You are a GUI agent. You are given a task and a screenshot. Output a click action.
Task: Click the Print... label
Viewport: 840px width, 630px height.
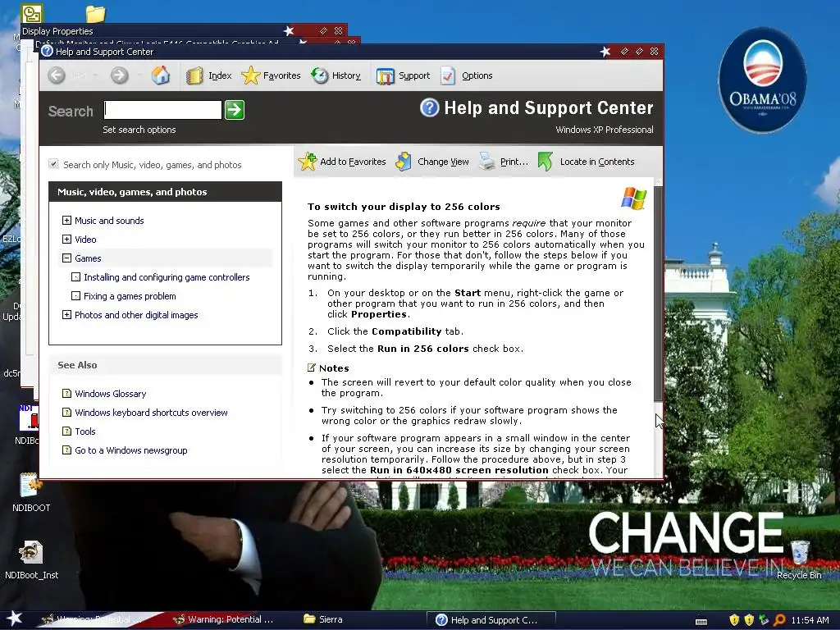tap(514, 162)
